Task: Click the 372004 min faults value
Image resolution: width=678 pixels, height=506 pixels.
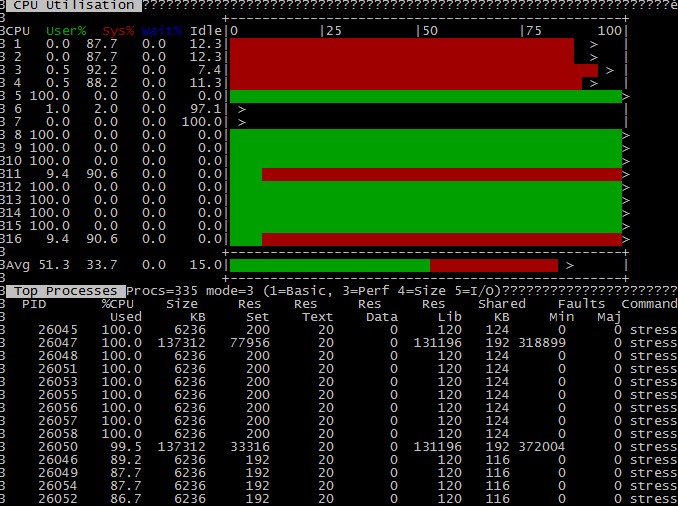Action: (542, 447)
